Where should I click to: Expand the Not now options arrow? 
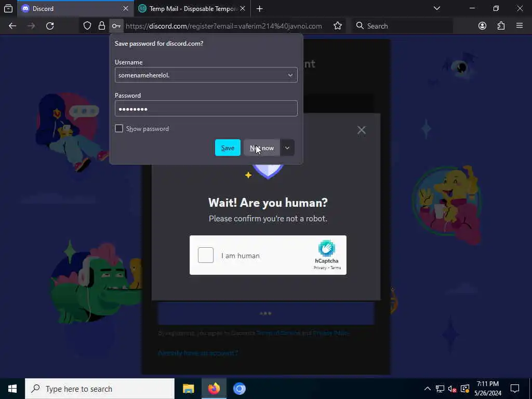click(287, 148)
